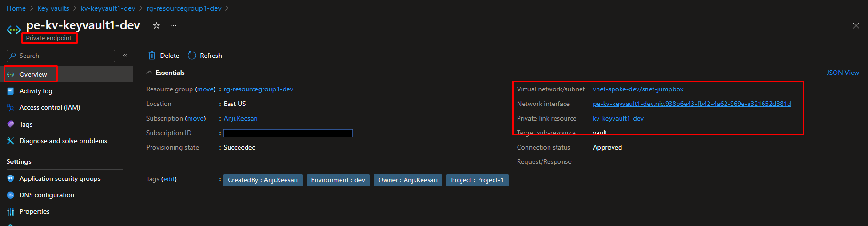The image size is (868, 226).
Task: Close the private endpoint blade
Action: click(x=856, y=26)
